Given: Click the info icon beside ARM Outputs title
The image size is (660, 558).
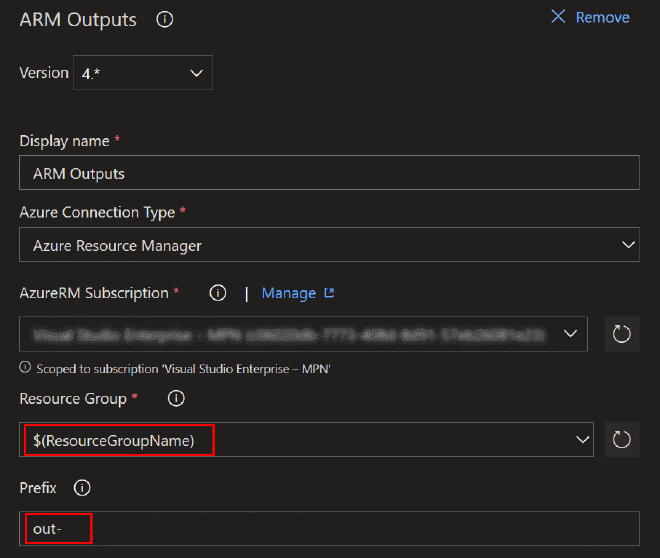Looking at the screenshot, I should (166, 20).
